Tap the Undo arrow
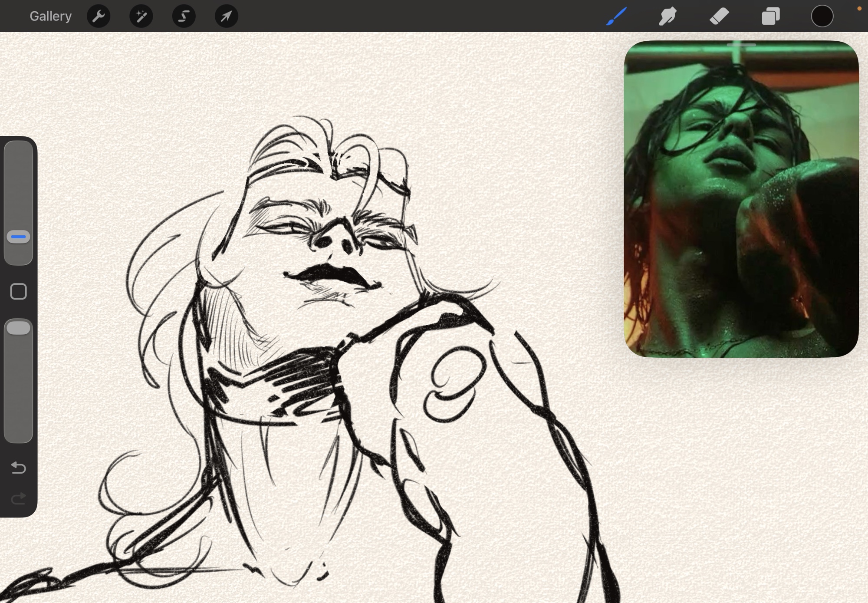Image resolution: width=868 pixels, height=603 pixels. coord(18,468)
